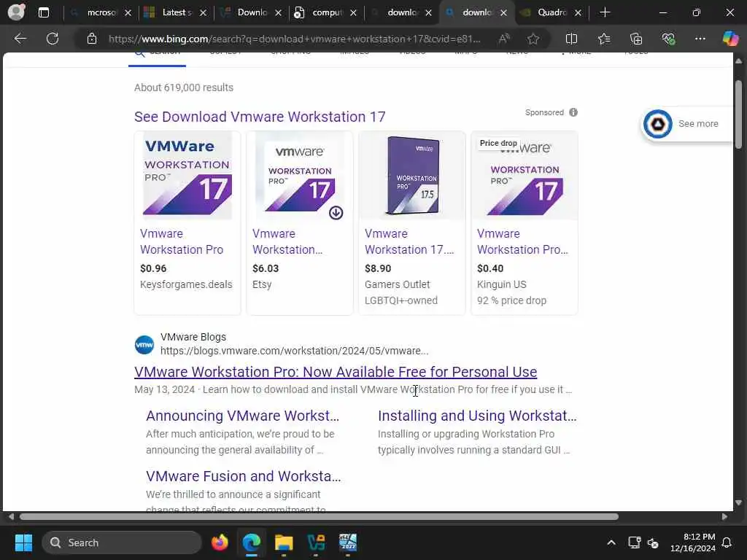Screen dimensions: 747x560
Task: Activate the Read aloud icon
Action: [x=504, y=39]
